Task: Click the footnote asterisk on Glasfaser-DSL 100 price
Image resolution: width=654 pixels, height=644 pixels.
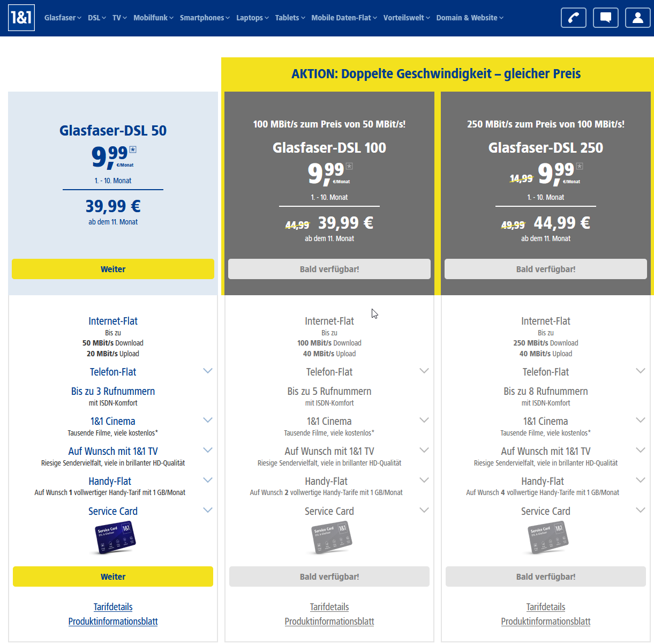Action: (349, 166)
